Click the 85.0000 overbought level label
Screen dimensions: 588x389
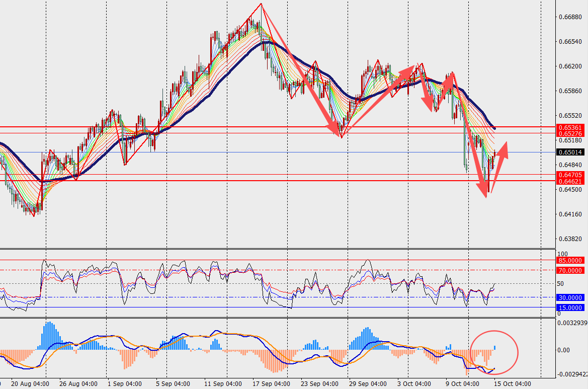click(x=570, y=260)
